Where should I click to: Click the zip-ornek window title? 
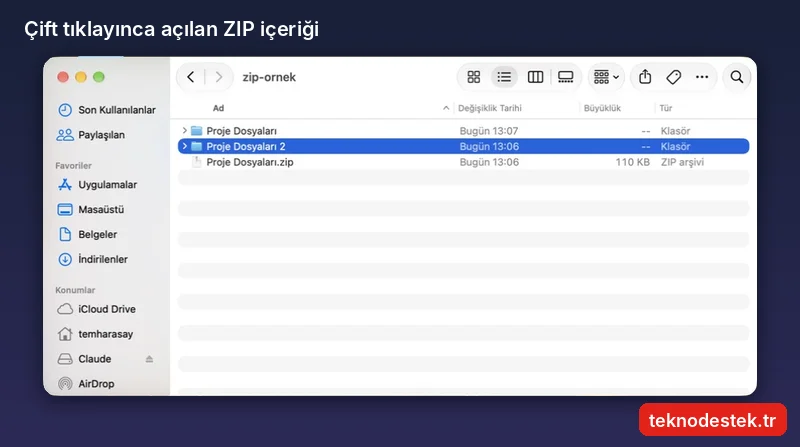pyautogui.click(x=269, y=77)
